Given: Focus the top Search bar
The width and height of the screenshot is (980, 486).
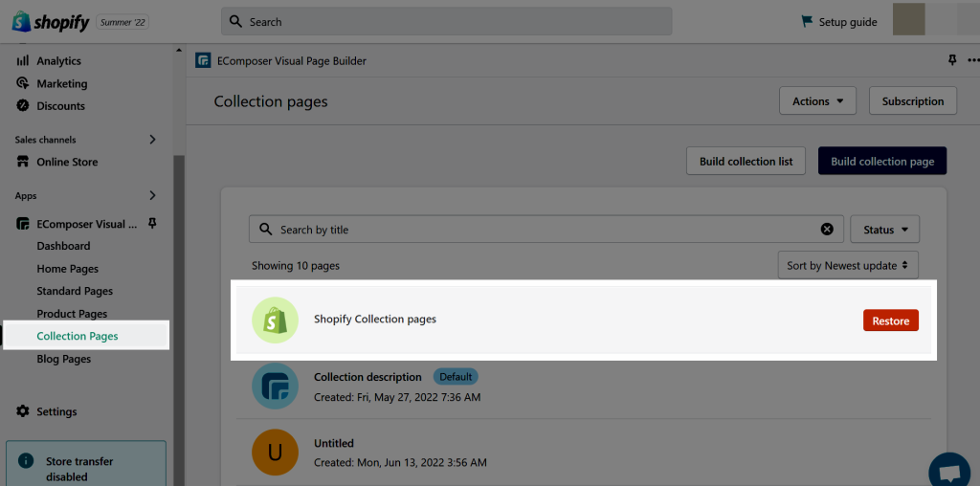Looking at the screenshot, I should [447, 21].
